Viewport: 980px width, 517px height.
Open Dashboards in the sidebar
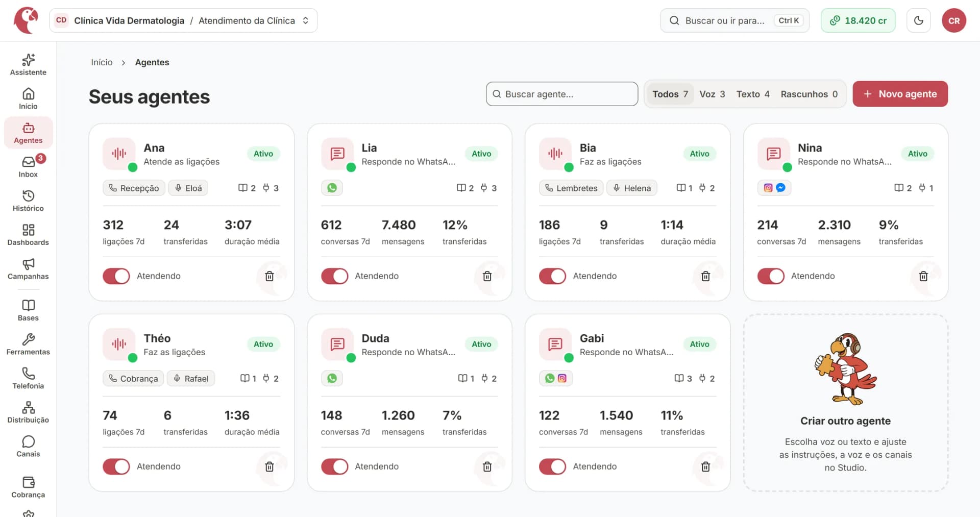coord(28,235)
